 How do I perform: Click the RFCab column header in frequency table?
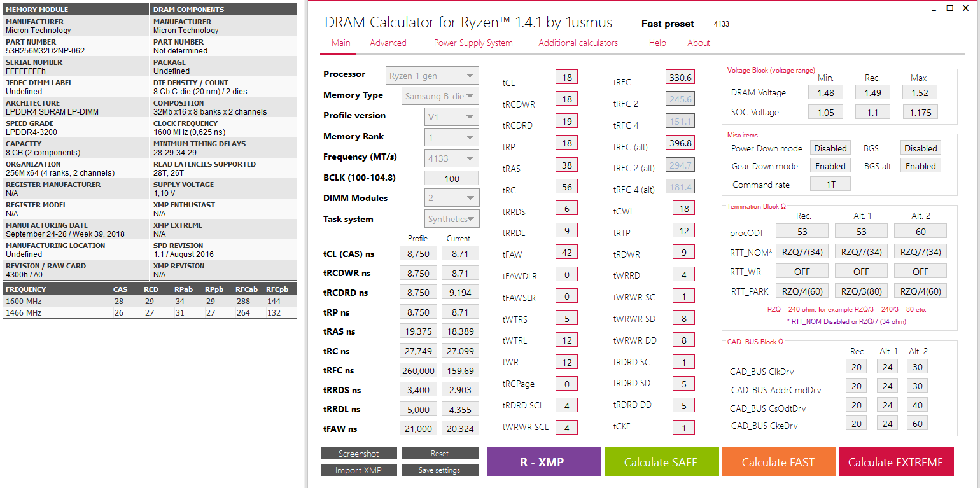247,289
